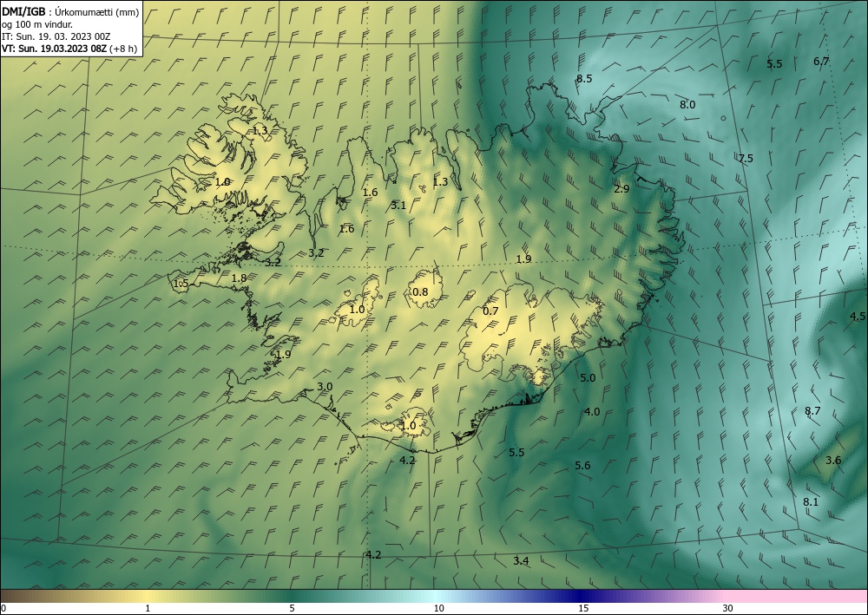Click the 6.7 precipitation value
Image resolution: width=868 pixels, height=615 pixels.
[821, 62]
